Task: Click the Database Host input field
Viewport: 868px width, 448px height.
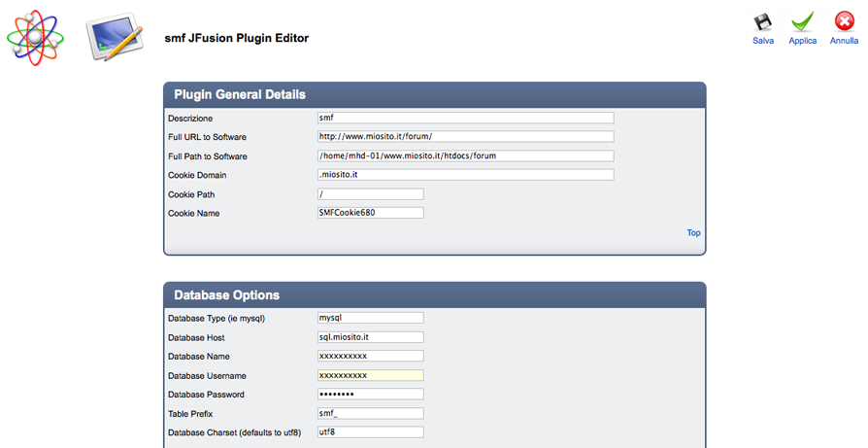Action: click(x=370, y=337)
